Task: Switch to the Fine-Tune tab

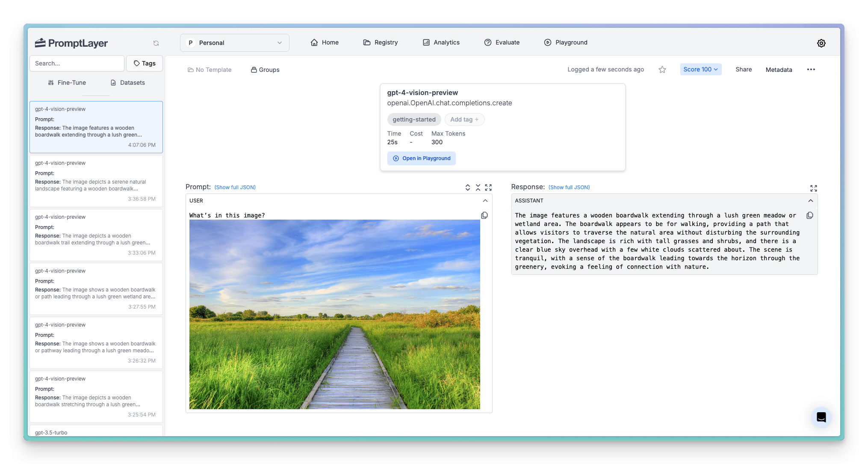Action: tap(67, 83)
